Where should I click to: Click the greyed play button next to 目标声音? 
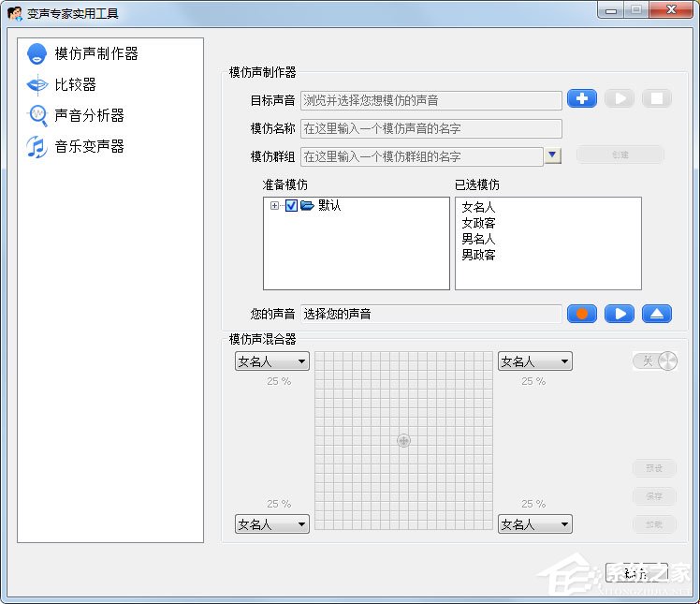point(620,98)
